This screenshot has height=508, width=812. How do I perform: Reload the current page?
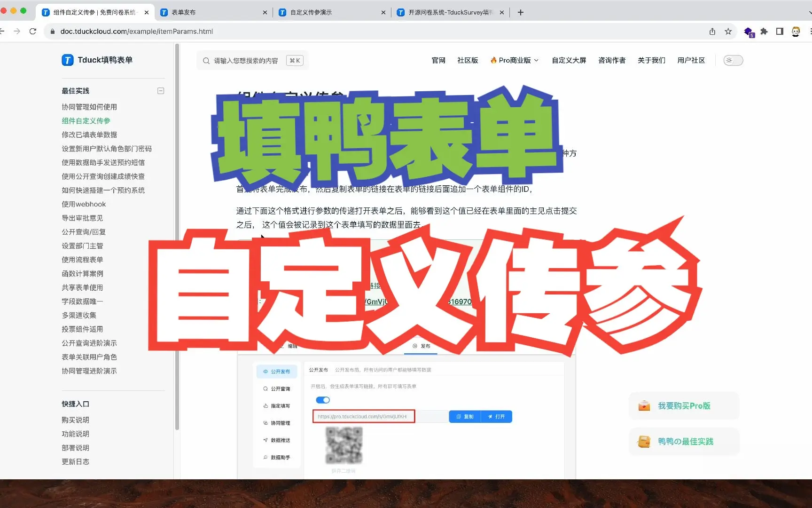[33, 31]
